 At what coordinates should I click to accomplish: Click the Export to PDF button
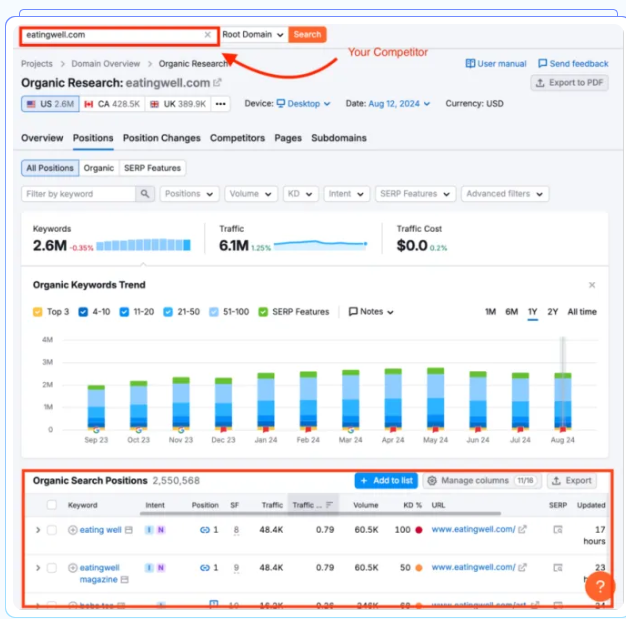coord(570,83)
